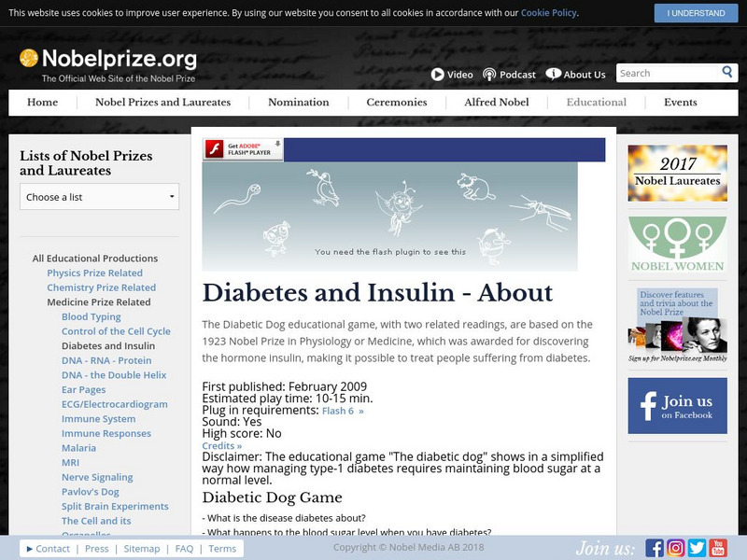The image size is (747, 560).
Task: Expand Credits details with its arrow link
Action: (x=223, y=445)
